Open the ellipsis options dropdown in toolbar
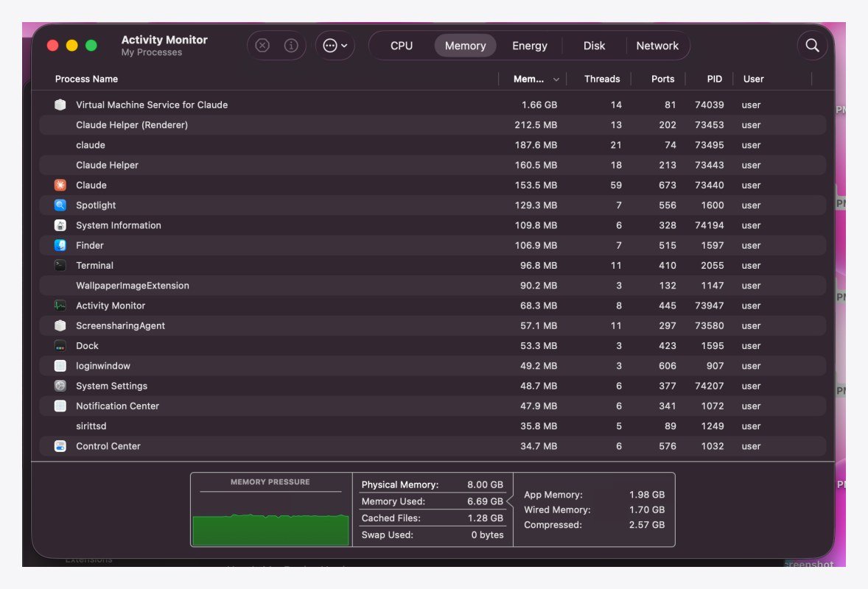Viewport: 868px width, 589px height. (x=335, y=46)
